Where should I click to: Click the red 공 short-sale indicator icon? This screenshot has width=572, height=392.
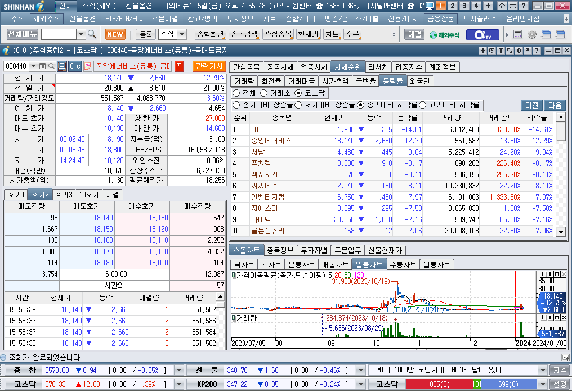[x=179, y=66]
